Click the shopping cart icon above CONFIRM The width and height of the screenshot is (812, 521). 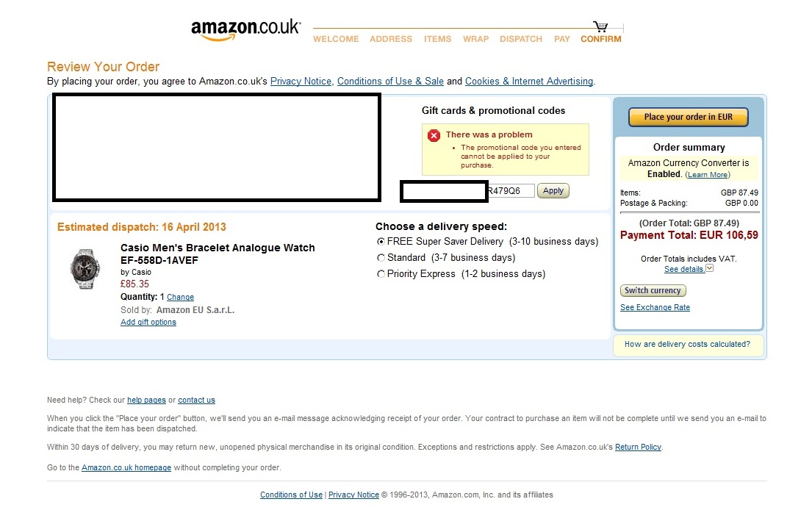600,26
